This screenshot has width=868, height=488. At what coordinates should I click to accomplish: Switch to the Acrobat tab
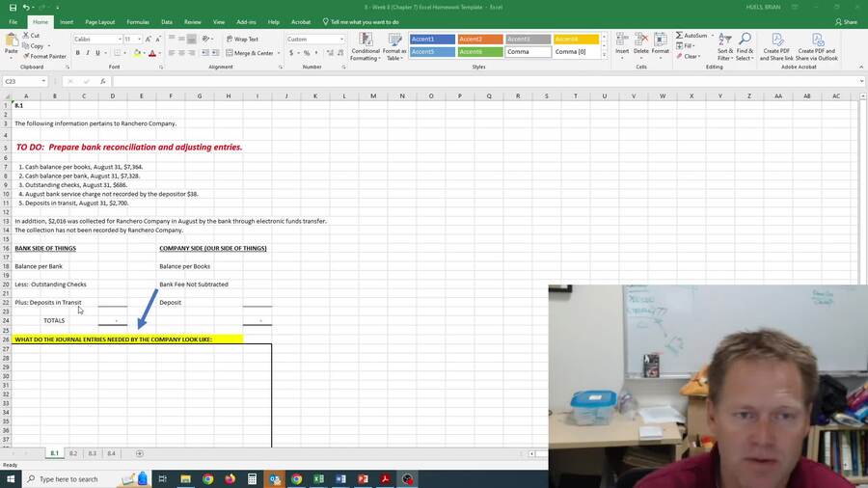(x=301, y=22)
